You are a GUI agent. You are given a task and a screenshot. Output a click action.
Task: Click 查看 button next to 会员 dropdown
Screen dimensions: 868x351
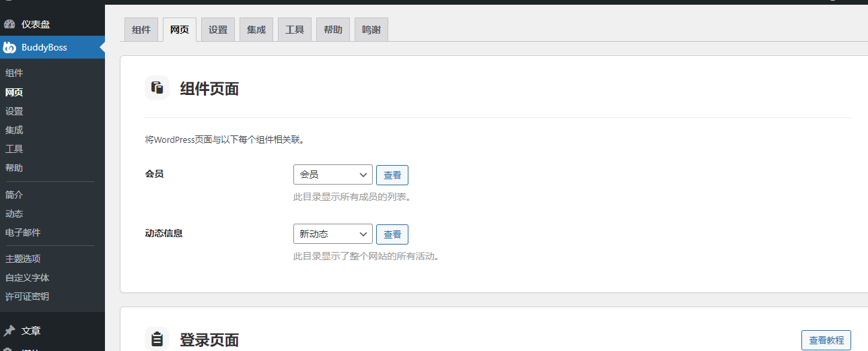click(x=392, y=175)
